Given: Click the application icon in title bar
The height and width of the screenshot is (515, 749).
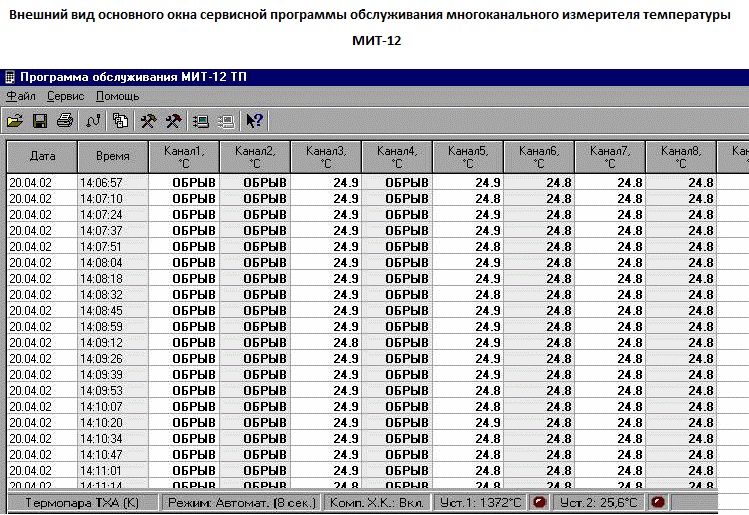Looking at the screenshot, I should coord(10,76).
